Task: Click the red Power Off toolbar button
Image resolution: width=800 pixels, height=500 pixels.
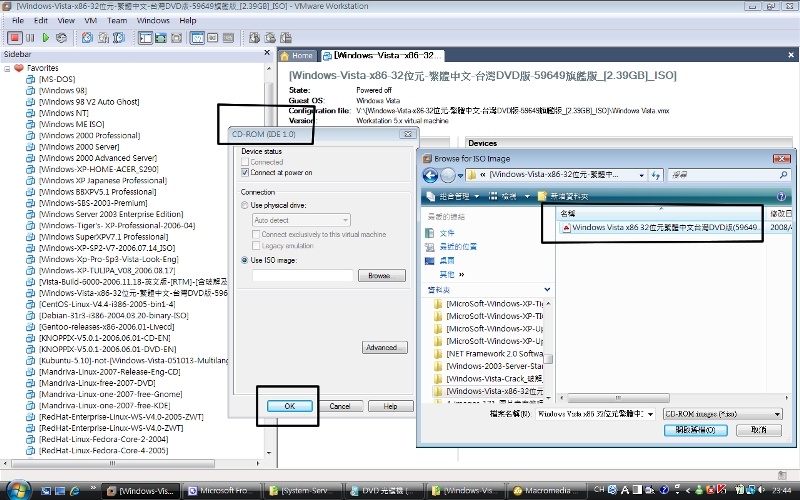Action: [x=15, y=38]
